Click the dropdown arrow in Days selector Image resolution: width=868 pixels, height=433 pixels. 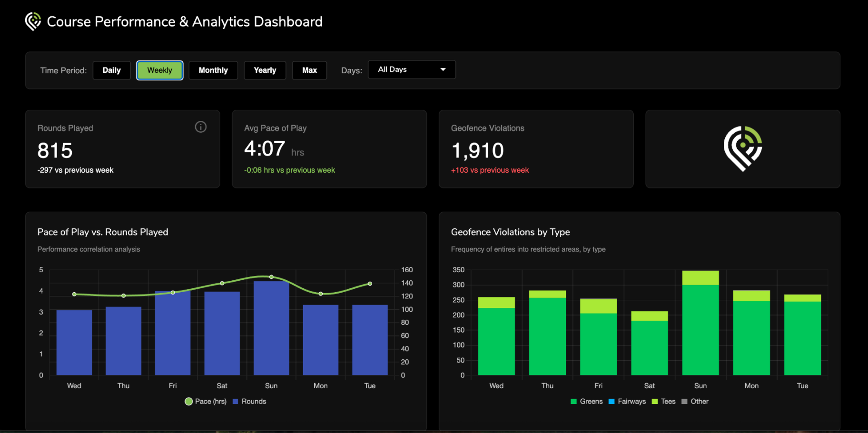[x=443, y=69]
